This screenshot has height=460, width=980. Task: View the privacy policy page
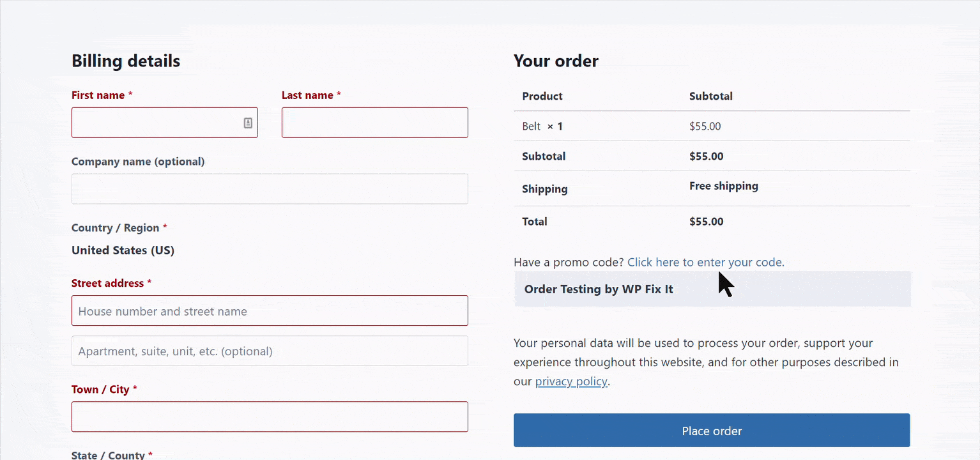click(570, 381)
